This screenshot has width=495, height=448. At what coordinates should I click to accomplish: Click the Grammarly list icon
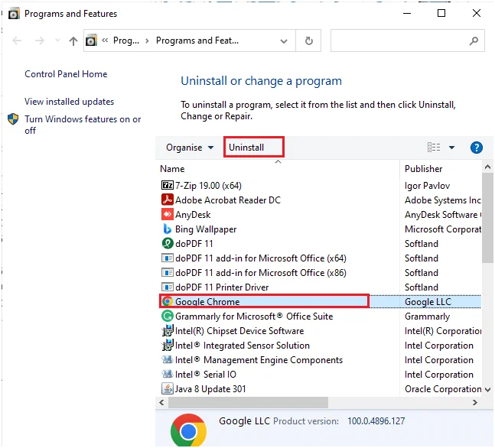pos(168,316)
